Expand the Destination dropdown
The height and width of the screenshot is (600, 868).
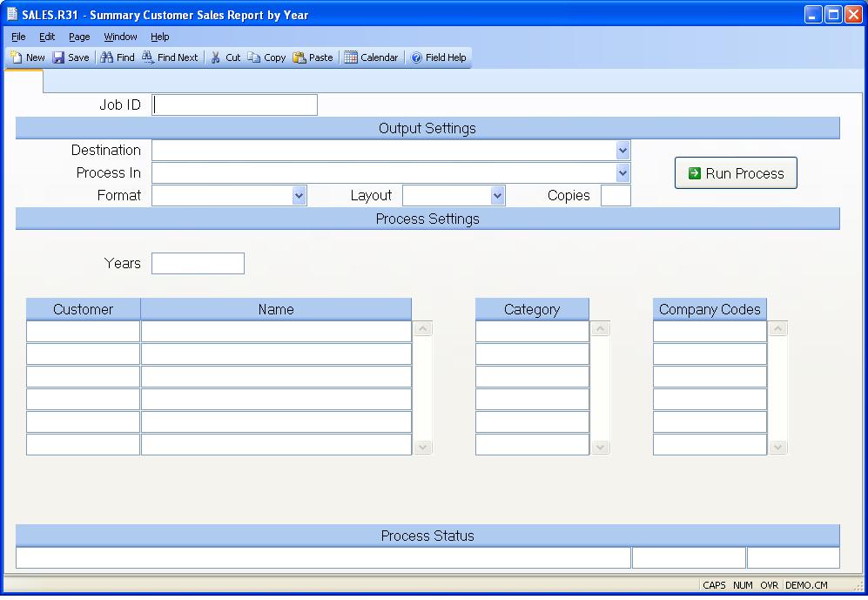tap(622, 151)
